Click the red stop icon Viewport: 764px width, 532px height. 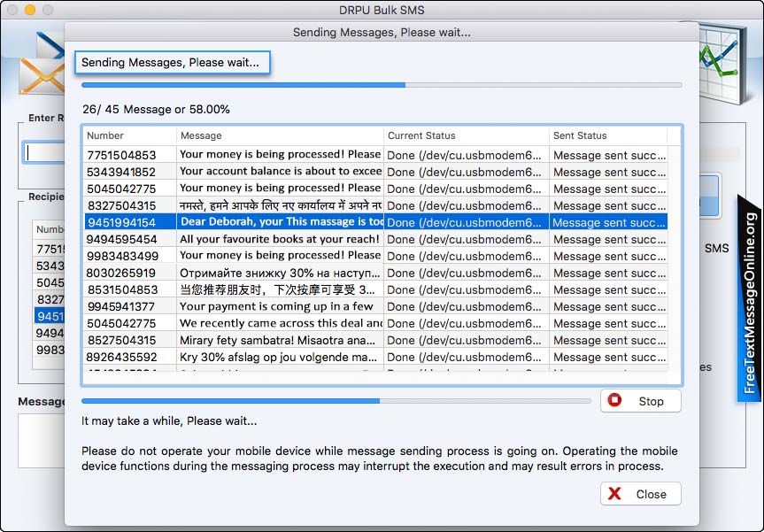coord(615,400)
